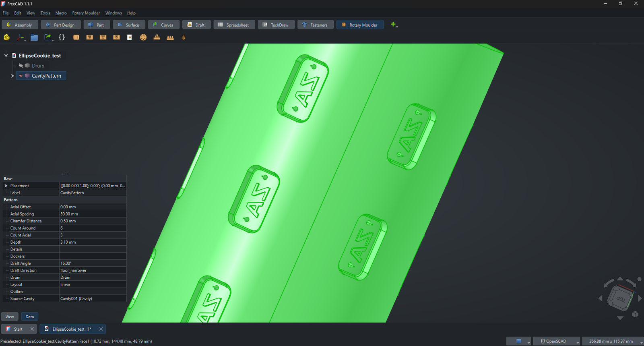
Task: Click the curly braces macro icon
Action: 62,37
